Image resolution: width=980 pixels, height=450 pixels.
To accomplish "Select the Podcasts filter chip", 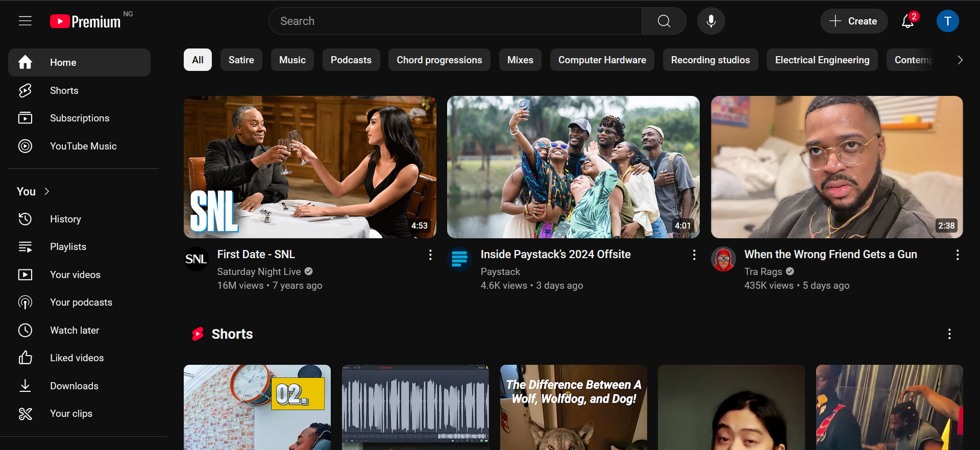I will [351, 60].
